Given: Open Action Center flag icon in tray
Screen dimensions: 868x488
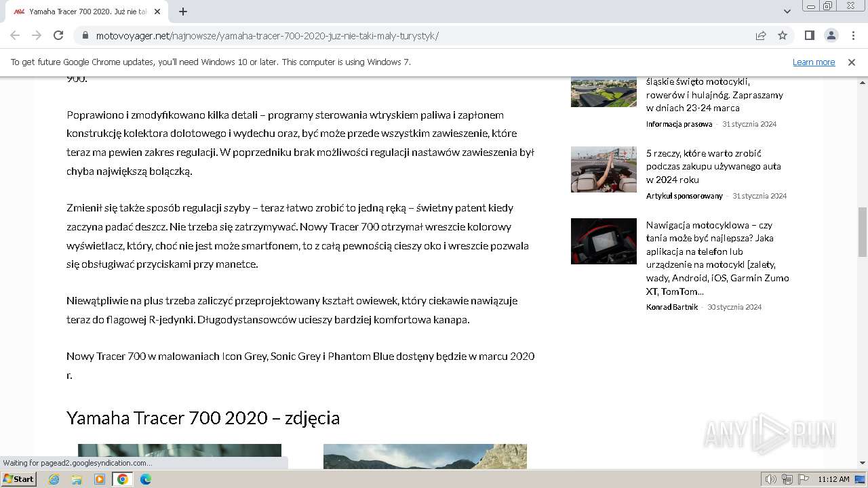Looking at the screenshot, I should [804, 479].
